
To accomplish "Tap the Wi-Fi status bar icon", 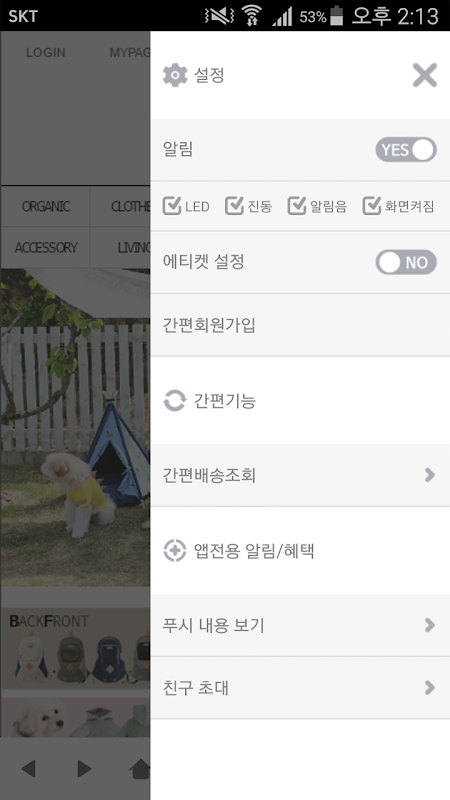I will tap(251, 16).
